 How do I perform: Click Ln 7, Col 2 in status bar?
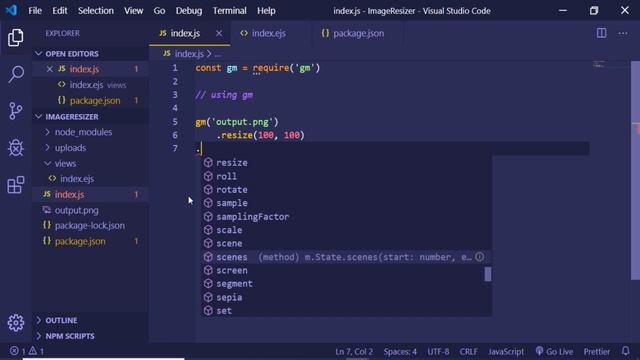pos(354,351)
